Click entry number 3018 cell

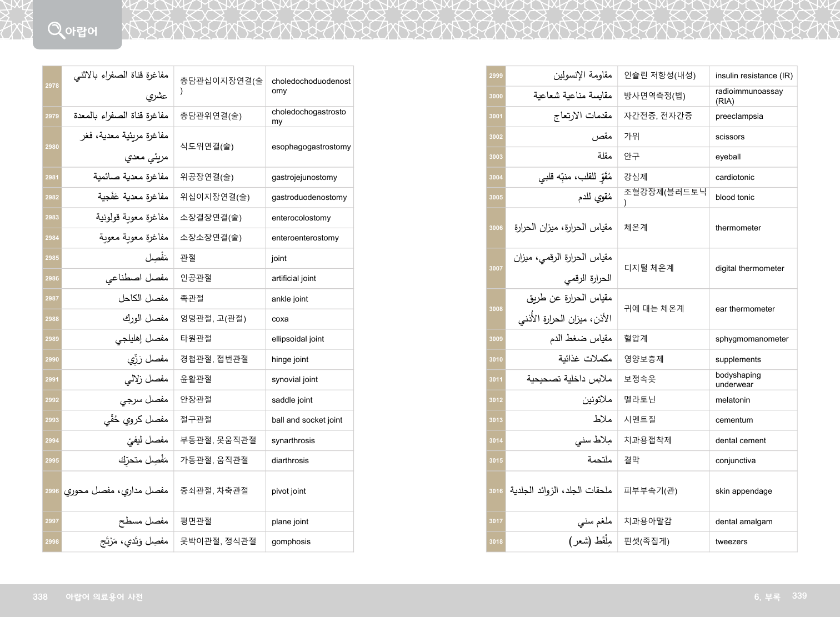tap(496, 542)
